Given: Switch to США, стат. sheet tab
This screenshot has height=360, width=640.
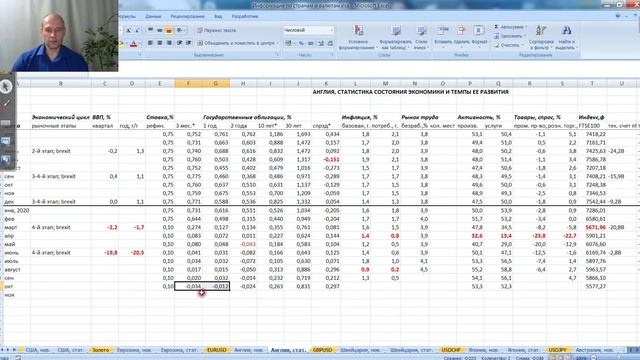Looking at the screenshot, I should point(70,350).
